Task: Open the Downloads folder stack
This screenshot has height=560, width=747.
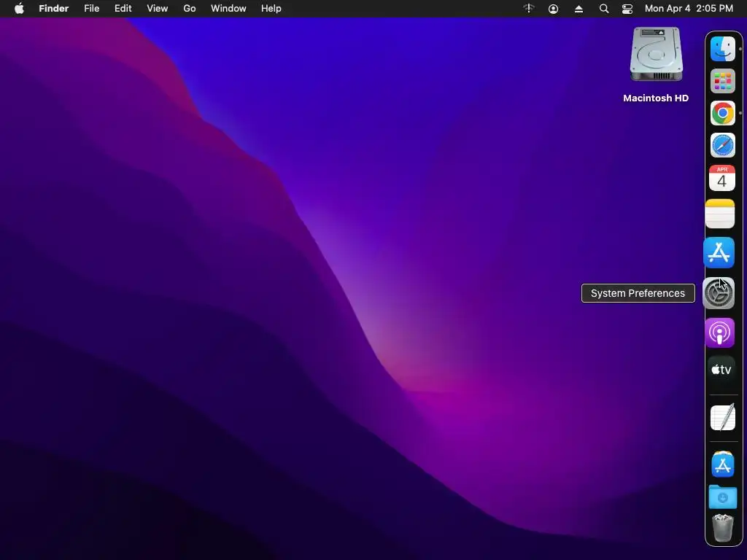Action: pyautogui.click(x=723, y=497)
